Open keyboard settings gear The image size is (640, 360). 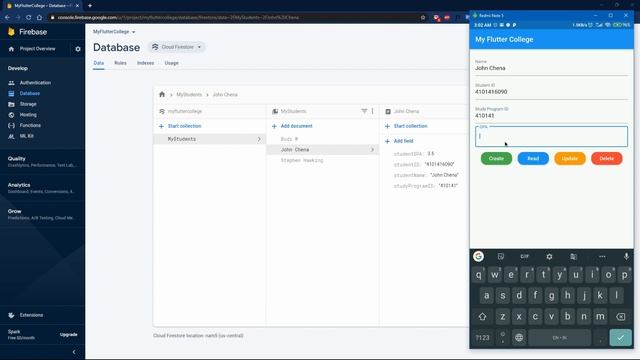[549, 256]
